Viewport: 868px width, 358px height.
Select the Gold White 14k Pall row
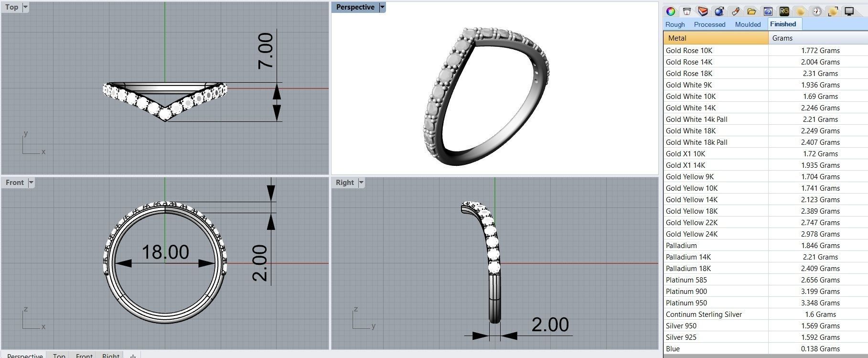coord(765,119)
